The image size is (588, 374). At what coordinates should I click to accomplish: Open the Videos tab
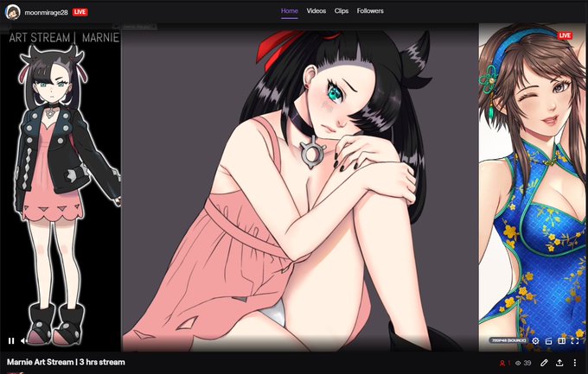316,11
